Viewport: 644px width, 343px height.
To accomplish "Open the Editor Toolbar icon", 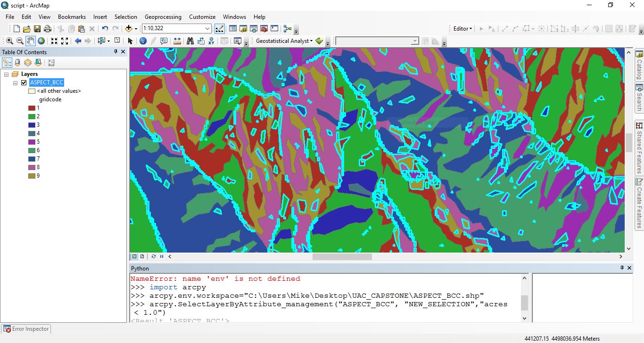I will [220, 29].
